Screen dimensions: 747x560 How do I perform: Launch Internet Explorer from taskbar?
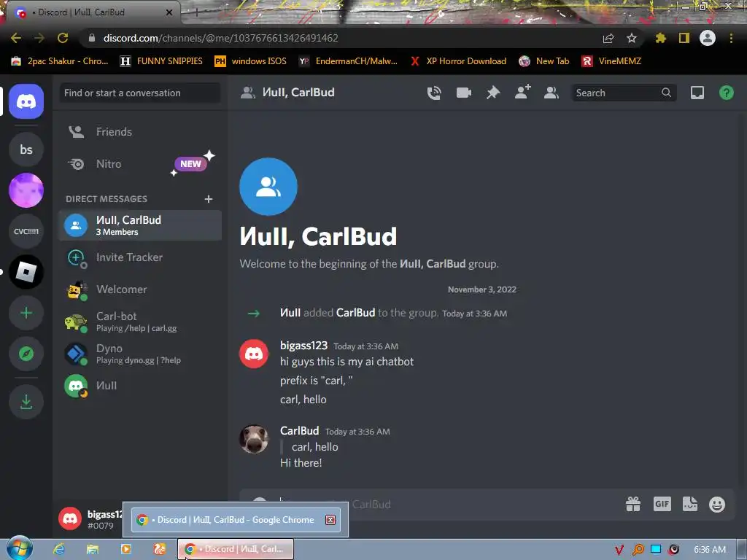point(59,550)
